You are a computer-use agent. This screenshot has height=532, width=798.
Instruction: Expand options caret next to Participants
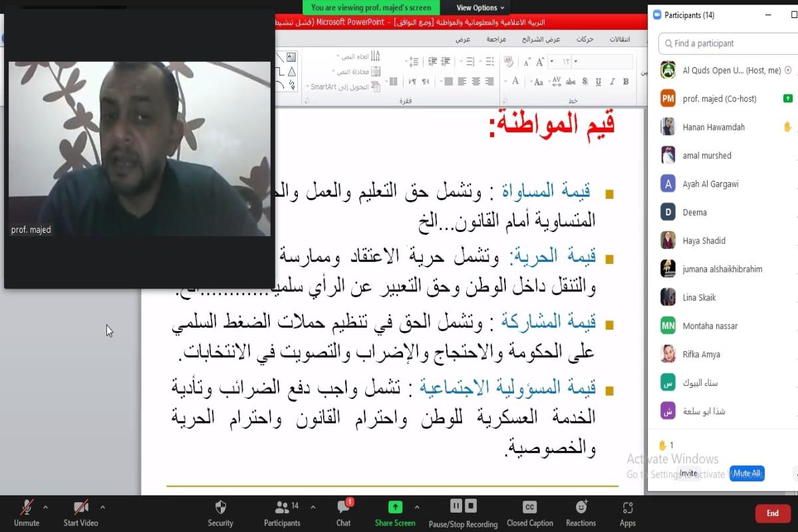pos(313,507)
